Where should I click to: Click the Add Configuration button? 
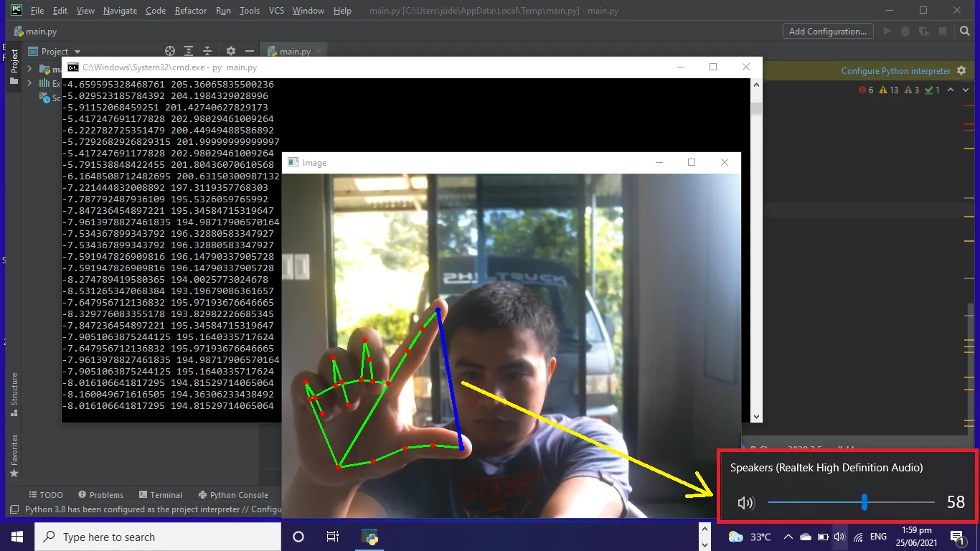click(x=828, y=32)
